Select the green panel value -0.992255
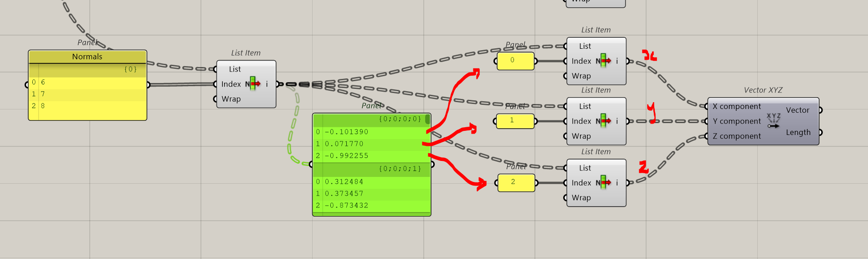The image size is (868, 259). (x=346, y=155)
